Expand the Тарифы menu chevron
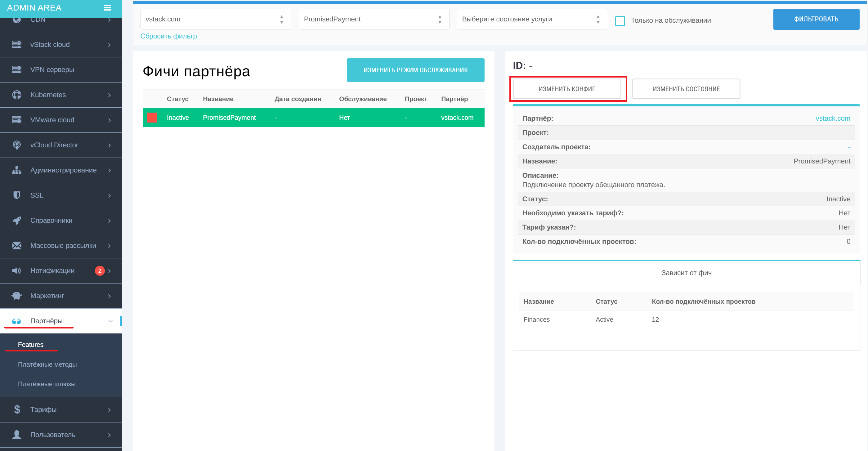Screen dimensions: 868x451 click(110, 410)
